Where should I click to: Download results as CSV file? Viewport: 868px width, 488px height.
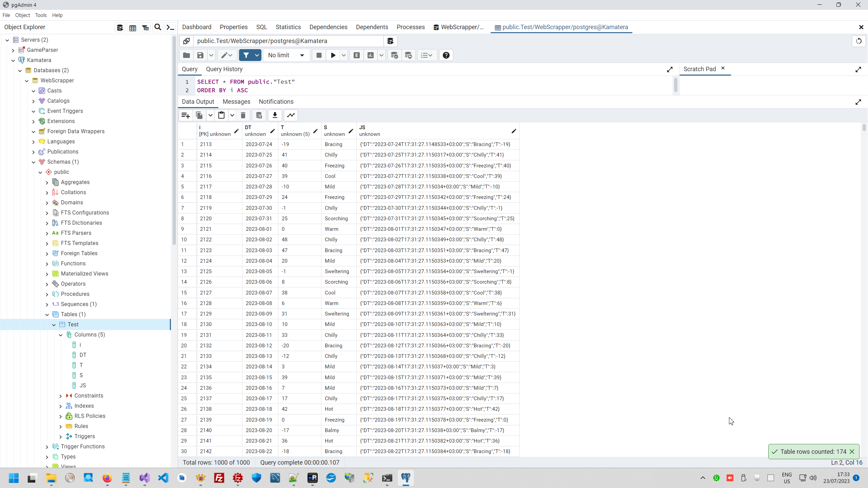275,116
